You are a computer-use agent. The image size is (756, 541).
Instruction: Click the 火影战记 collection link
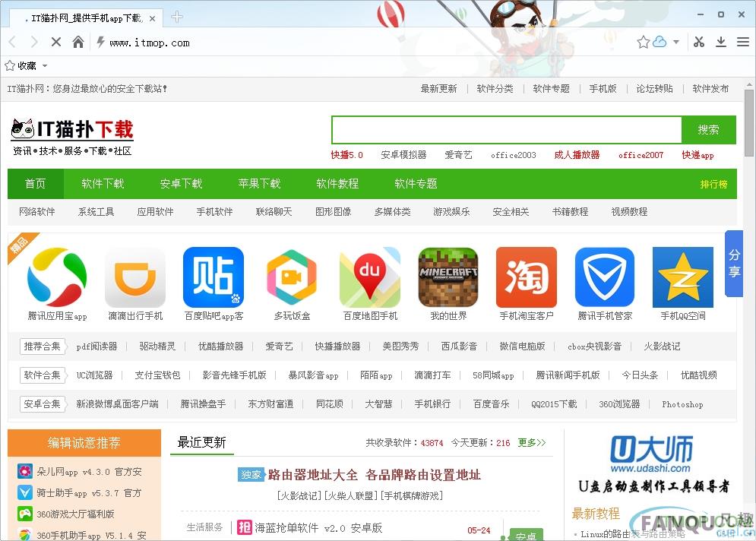662,346
